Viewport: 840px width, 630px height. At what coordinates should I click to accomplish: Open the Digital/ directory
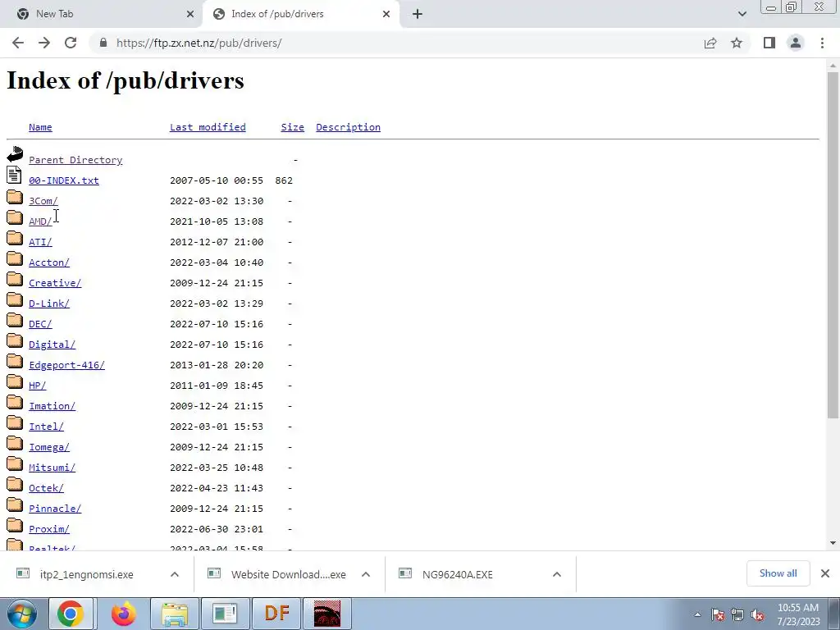click(52, 345)
